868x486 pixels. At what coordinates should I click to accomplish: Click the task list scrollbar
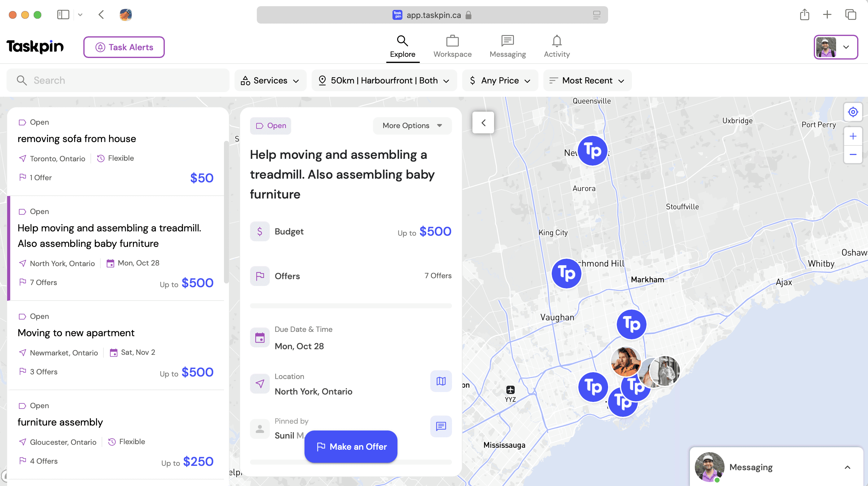[x=226, y=212]
